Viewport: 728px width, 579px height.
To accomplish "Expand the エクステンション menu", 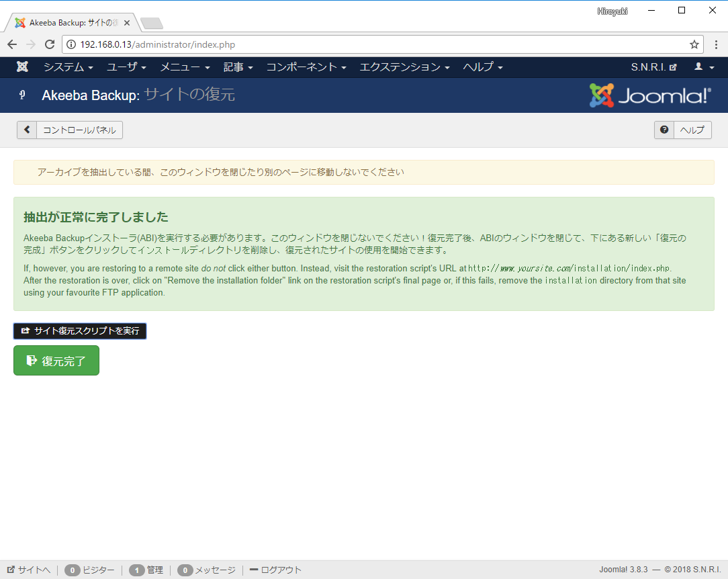I will click(405, 67).
